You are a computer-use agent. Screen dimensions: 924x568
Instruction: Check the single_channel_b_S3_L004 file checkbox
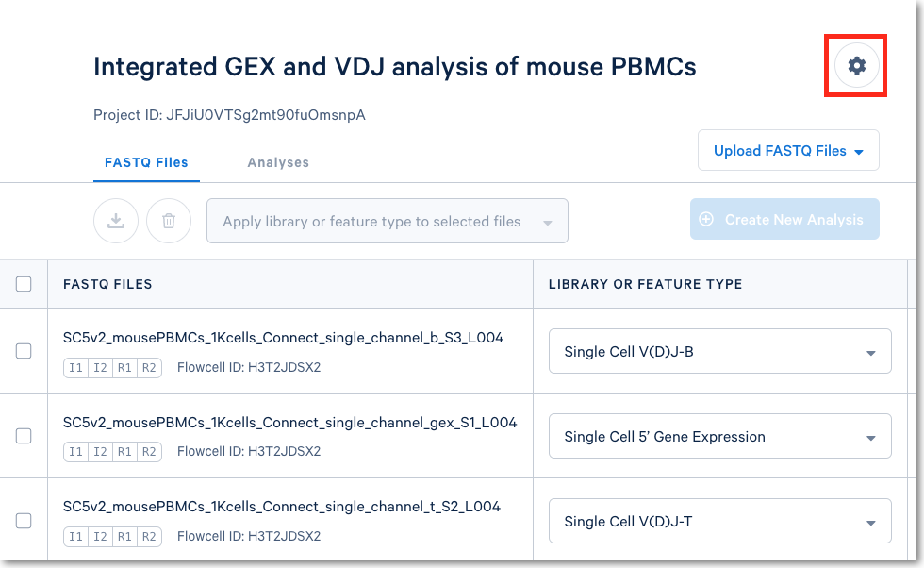click(24, 351)
